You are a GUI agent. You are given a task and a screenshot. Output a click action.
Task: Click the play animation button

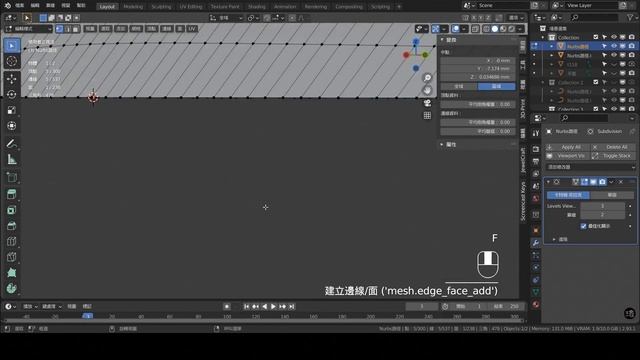coord(273,306)
